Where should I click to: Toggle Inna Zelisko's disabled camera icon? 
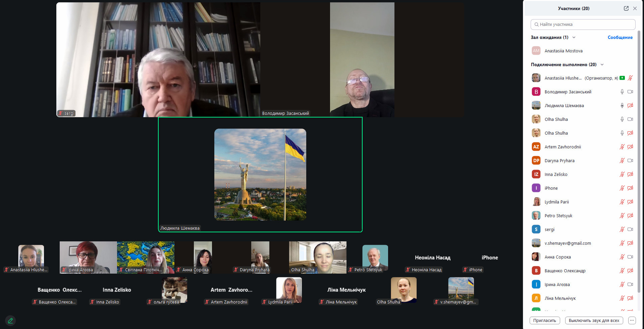[630, 174]
